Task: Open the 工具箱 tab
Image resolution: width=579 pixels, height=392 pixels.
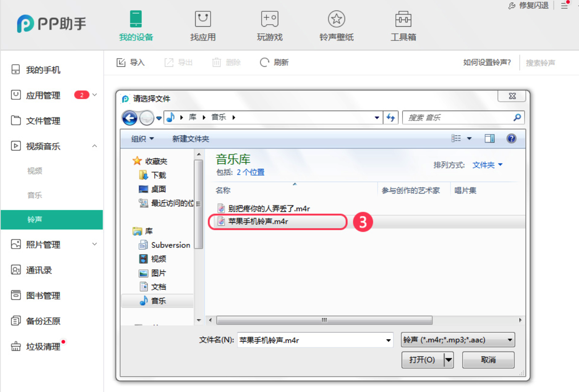Action: [x=403, y=26]
